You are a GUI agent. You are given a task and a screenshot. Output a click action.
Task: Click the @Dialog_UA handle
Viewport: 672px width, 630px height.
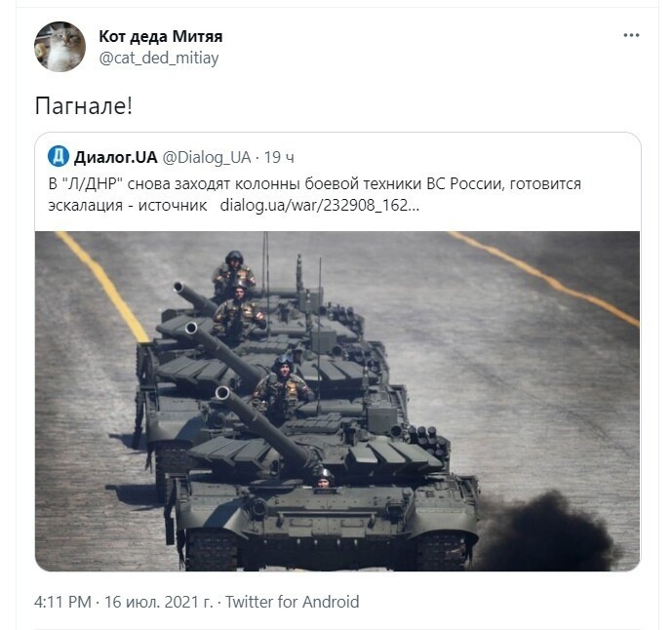point(207,158)
